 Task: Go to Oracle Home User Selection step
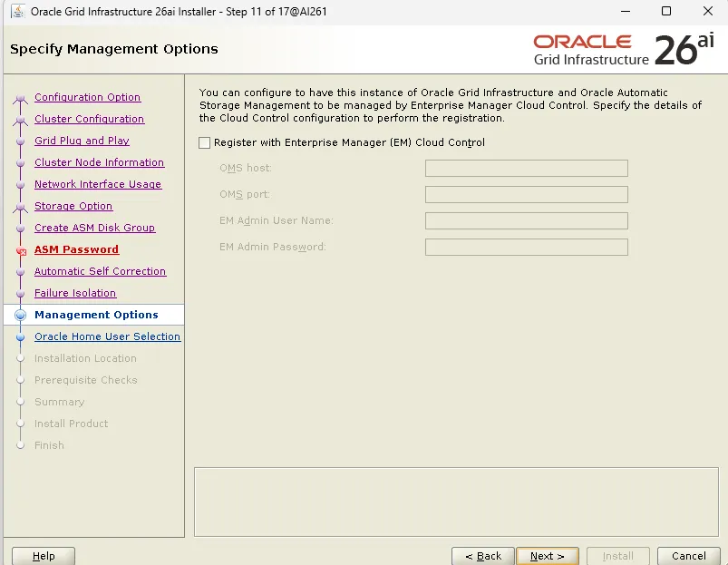pos(107,336)
